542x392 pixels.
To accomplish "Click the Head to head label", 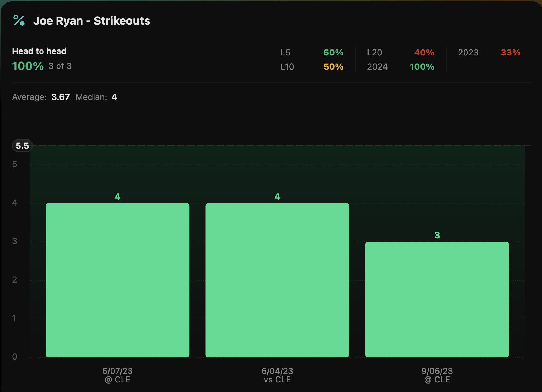I will pyautogui.click(x=39, y=51).
